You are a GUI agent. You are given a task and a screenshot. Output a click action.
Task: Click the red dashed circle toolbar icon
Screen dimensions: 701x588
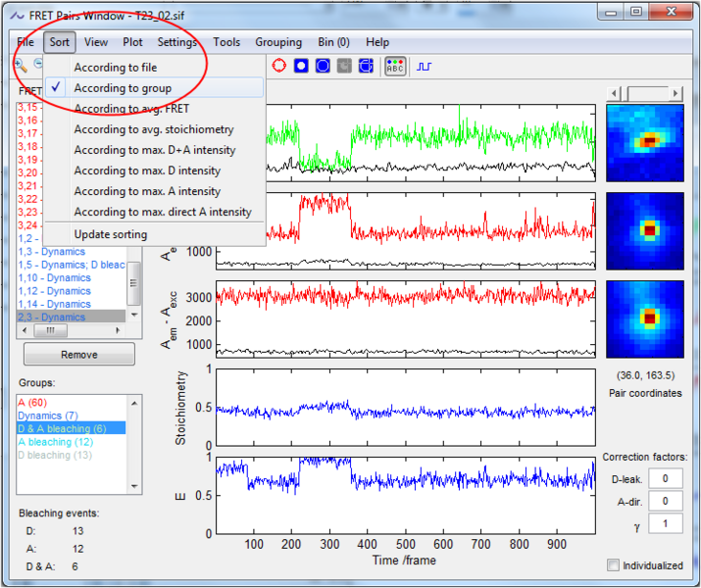pos(278,66)
